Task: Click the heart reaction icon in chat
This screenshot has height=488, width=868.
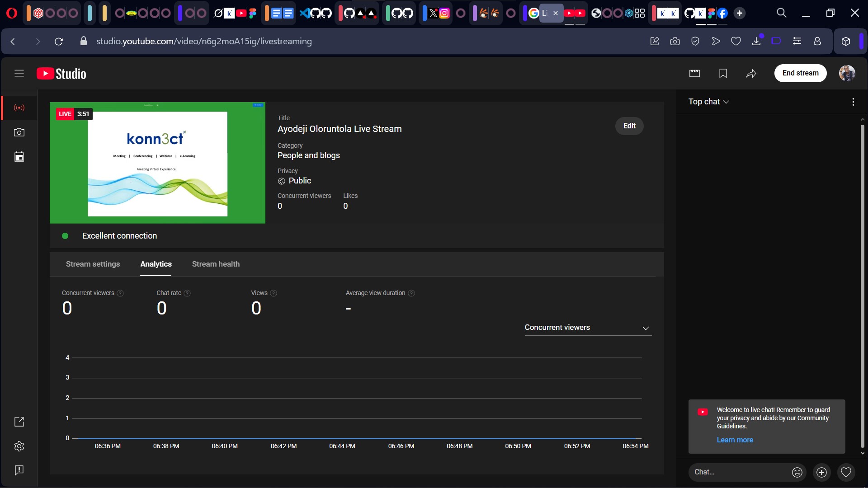Action: [x=846, y=472]
